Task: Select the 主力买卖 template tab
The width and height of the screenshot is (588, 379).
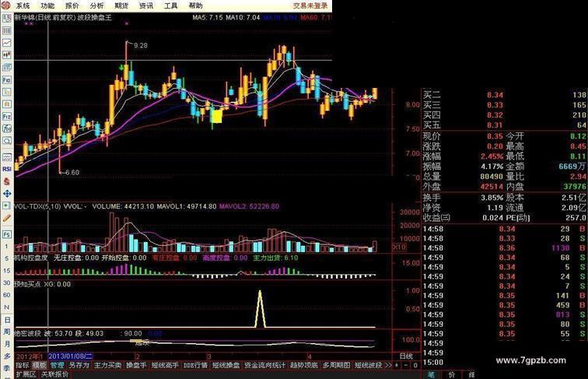Action: pyautogui.click(x=107, y=365)
